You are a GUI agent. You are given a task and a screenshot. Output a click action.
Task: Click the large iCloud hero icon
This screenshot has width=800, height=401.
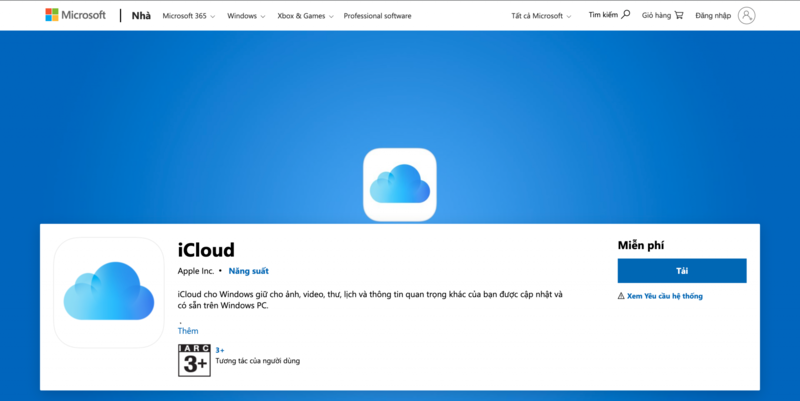399,184
